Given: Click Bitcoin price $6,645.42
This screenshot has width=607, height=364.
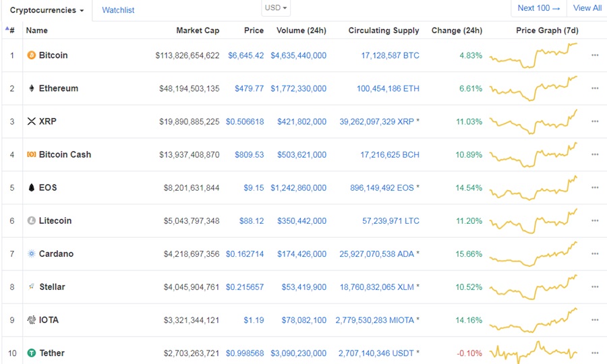Looking at the screenshot, I should click(245, 56).
